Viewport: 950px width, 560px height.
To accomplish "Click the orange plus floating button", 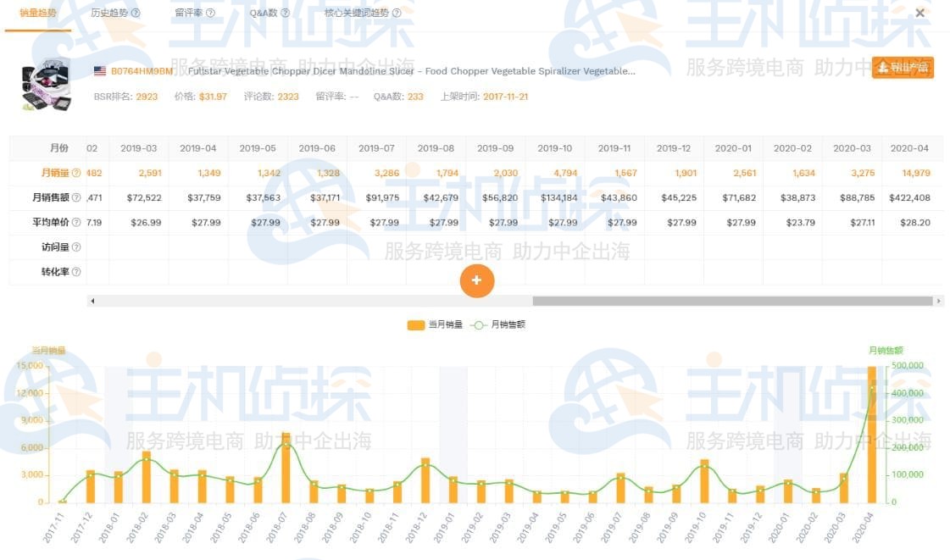I will (x=477, y=280).
